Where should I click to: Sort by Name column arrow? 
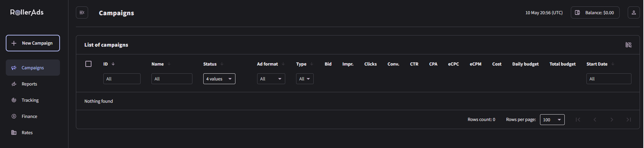click(169, 64)
